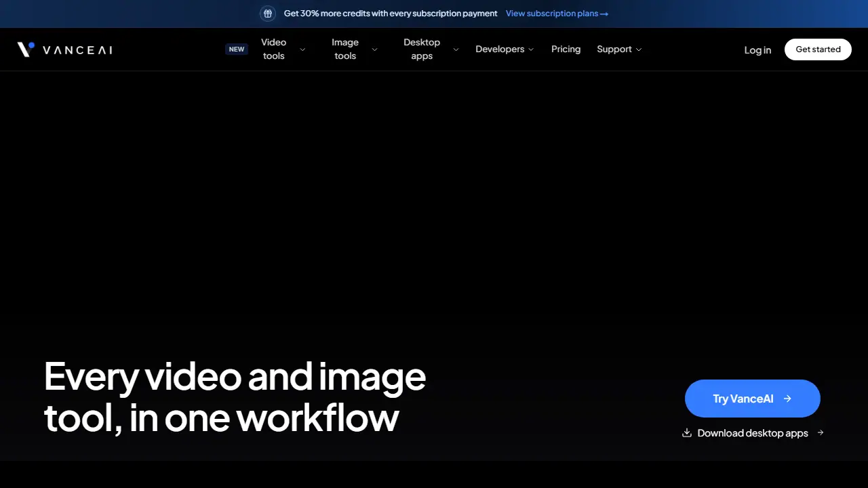Click the NEW badge beside Video tools
Image resolution: width=868 pixels, height=488 pixels.
click(x=237, y=49)
